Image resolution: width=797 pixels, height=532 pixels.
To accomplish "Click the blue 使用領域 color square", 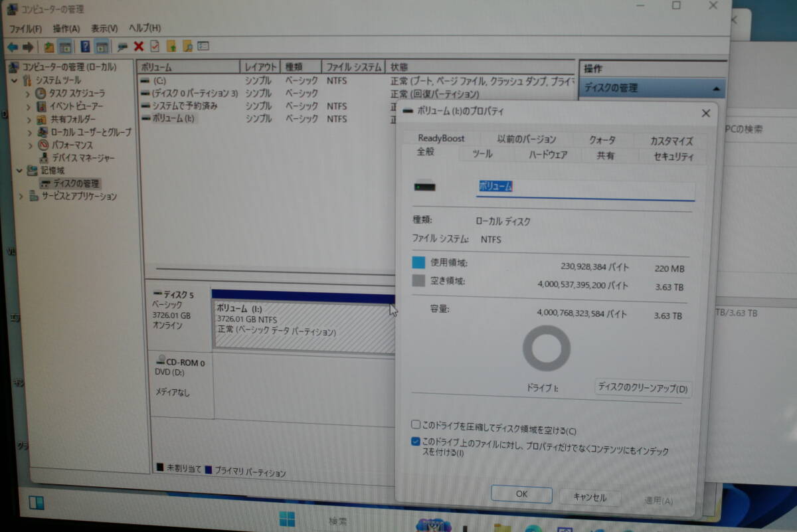I will pyautogui.click(x=418, y=263).
